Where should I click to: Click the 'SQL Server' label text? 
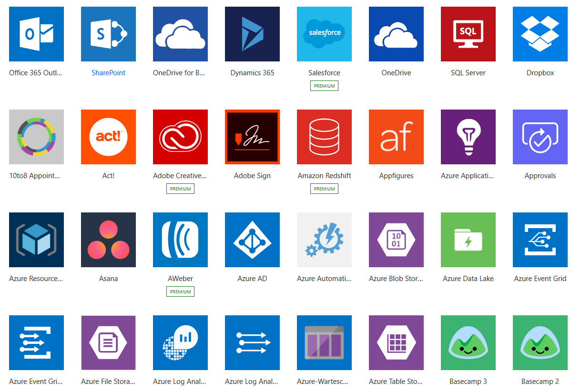click(x=468, y=73)
